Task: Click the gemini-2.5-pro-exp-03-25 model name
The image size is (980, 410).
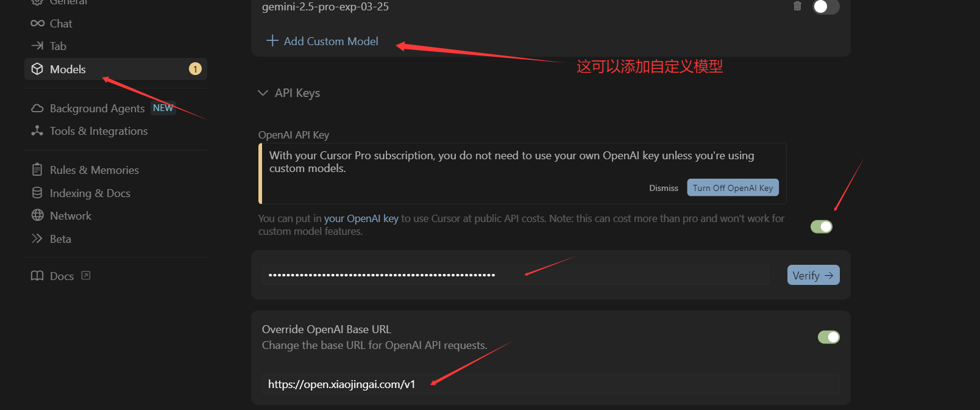Action: 325,7
